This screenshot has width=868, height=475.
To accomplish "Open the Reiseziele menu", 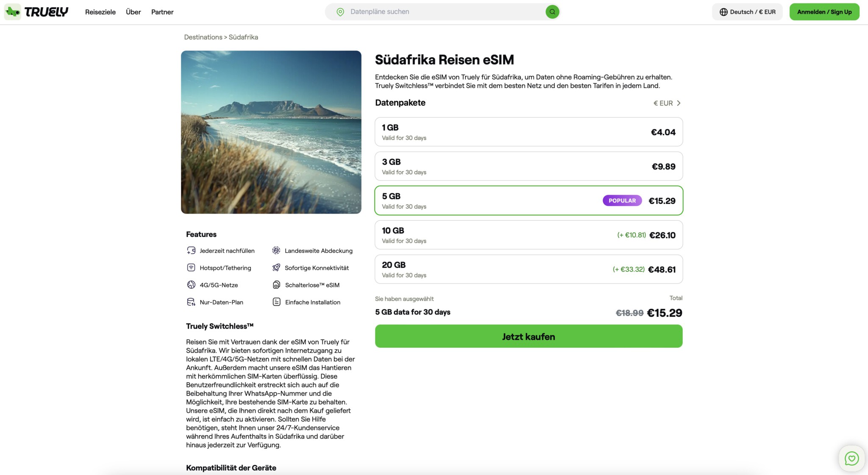I will click(x=100, y=12).
